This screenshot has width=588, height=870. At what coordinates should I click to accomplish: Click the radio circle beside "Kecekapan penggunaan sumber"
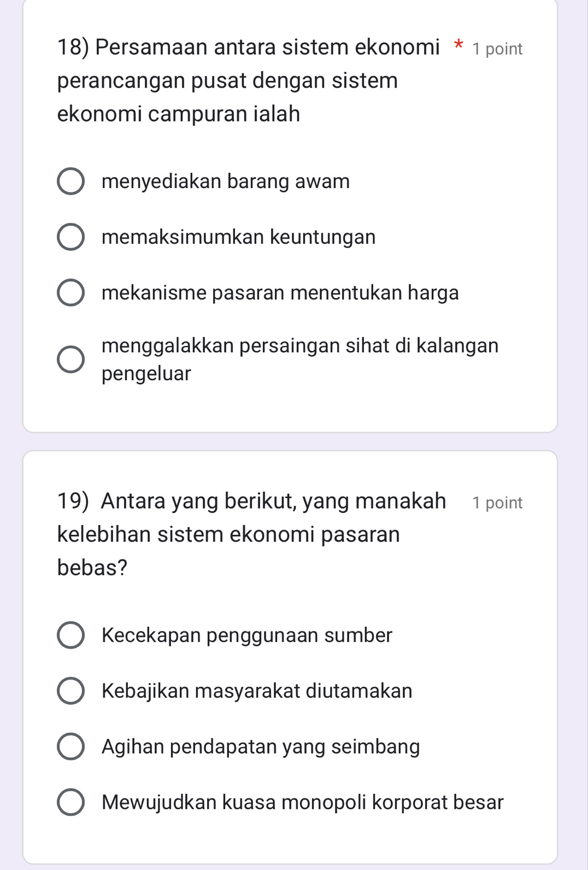click(x=70, y=635)
